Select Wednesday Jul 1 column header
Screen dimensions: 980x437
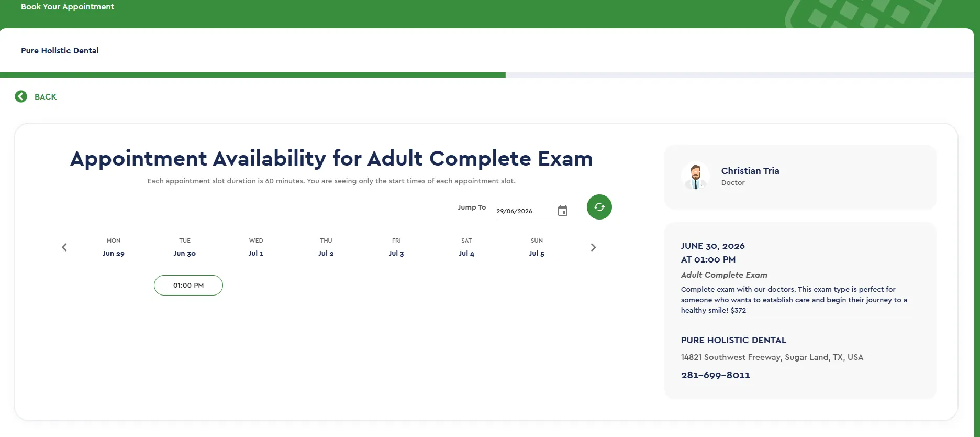(256, 247)
